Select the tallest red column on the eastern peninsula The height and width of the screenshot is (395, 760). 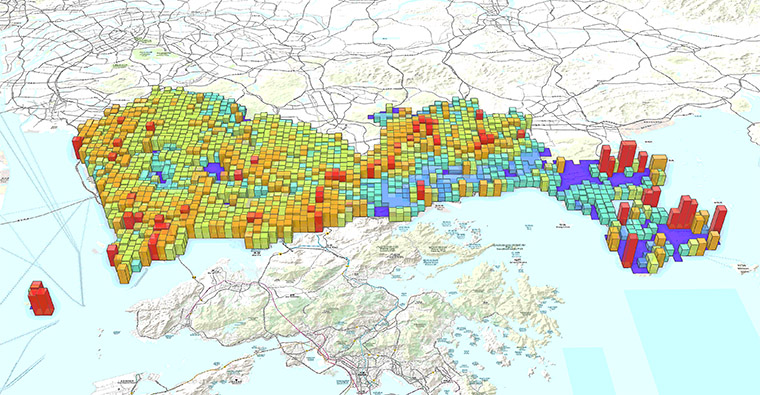(626, 157)
